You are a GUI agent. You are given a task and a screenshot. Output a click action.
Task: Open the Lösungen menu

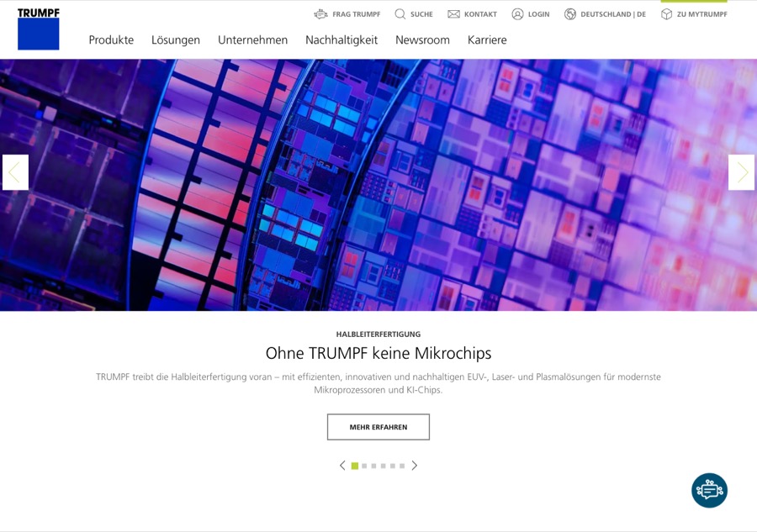(x=176, y=40)
